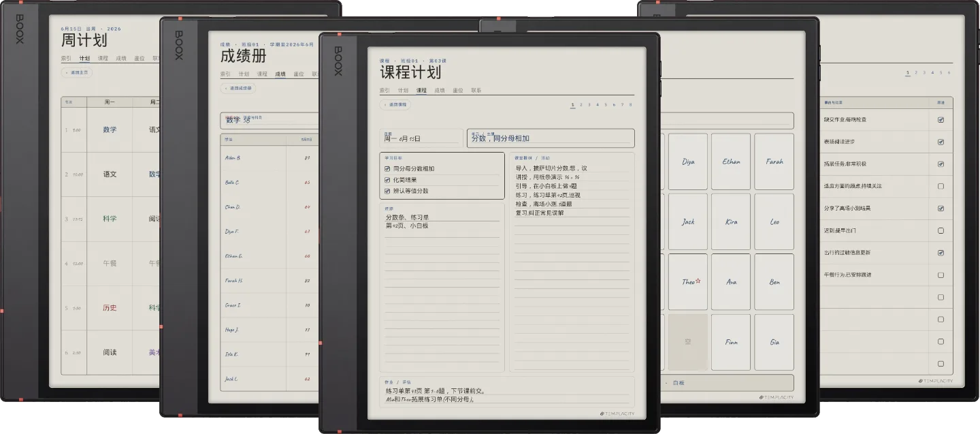Tap 返回主页 button on 周计划
Screen dimensions: 980x434
[x=76, y=72]
